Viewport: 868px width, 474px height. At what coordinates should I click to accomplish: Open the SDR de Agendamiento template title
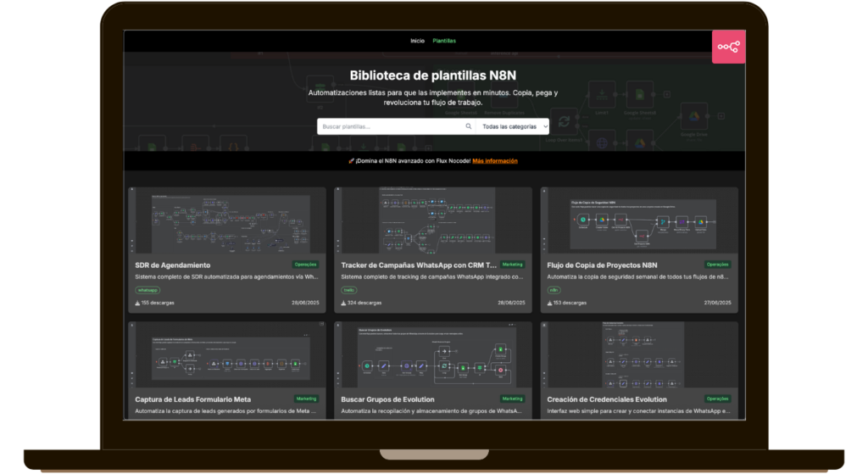click(x=173, y=265)
